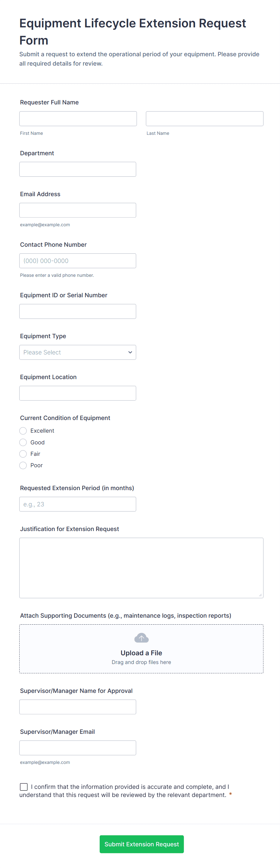Click Submit Extension Request
280x868 pixels.
point(141,844)
